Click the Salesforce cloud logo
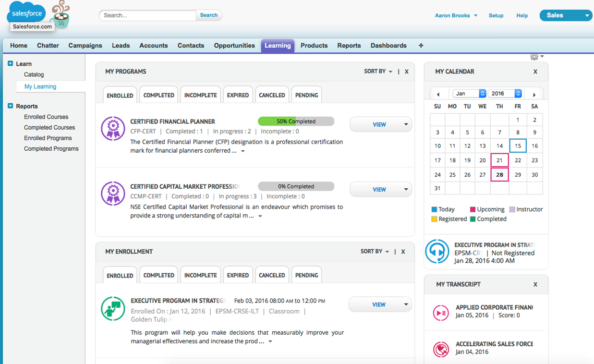 pos(26,14)
